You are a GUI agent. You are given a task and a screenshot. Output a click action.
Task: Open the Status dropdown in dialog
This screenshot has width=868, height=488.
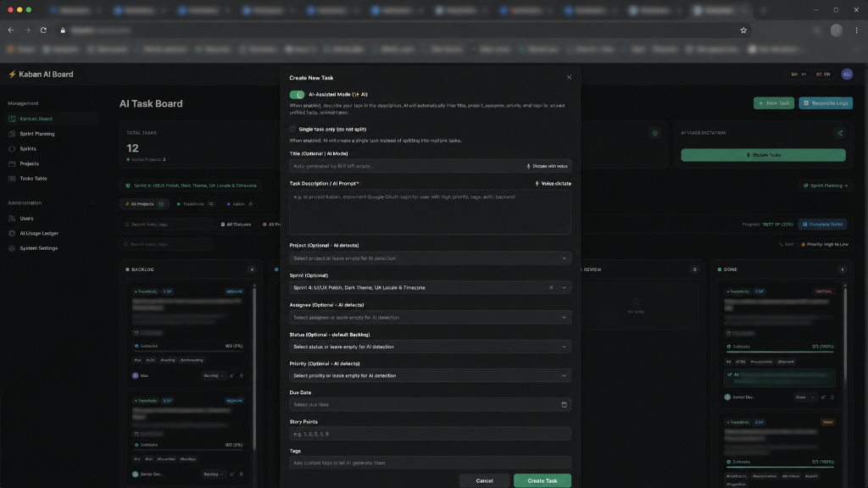[430, 347]
